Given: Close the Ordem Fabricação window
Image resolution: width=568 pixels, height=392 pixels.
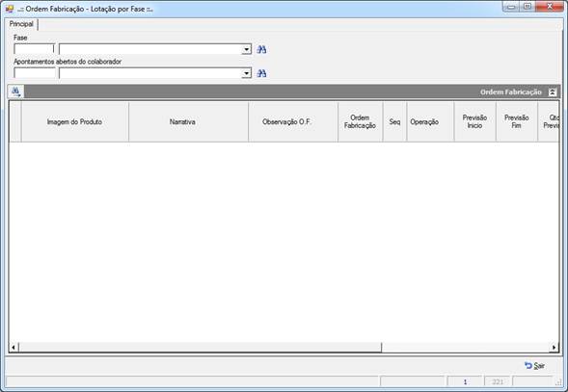Looking at the screenshot, I should click(x=550, y=7).
